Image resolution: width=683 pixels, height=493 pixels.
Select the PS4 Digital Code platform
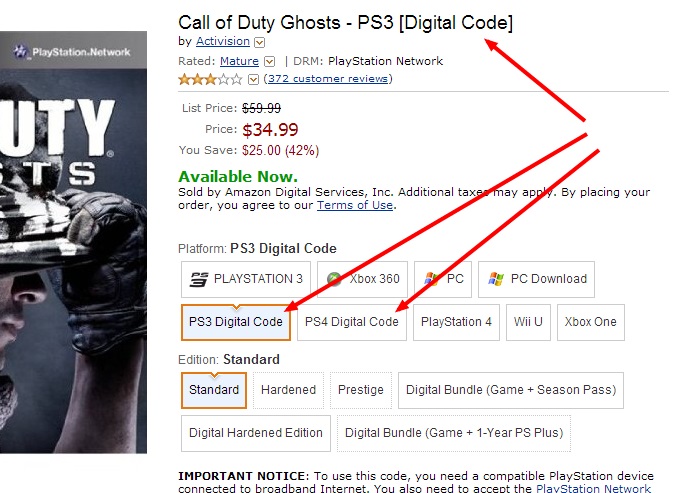(351, 322)
